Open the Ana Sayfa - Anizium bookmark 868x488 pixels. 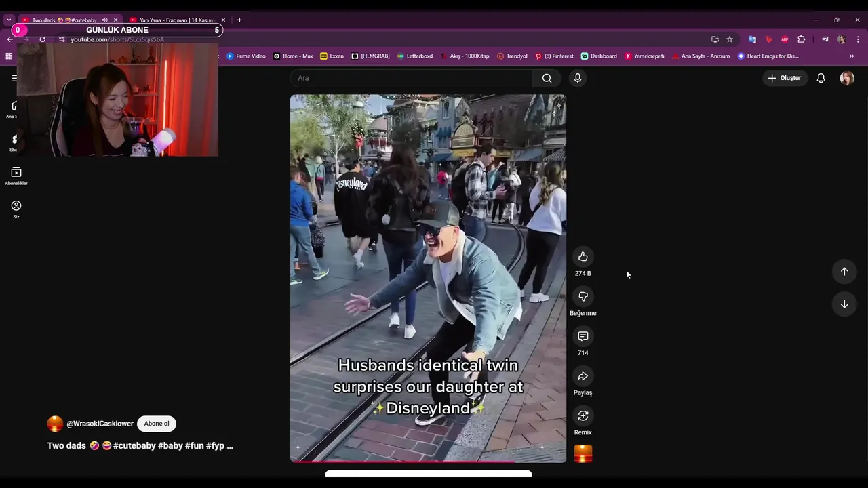tap(701, 56)
